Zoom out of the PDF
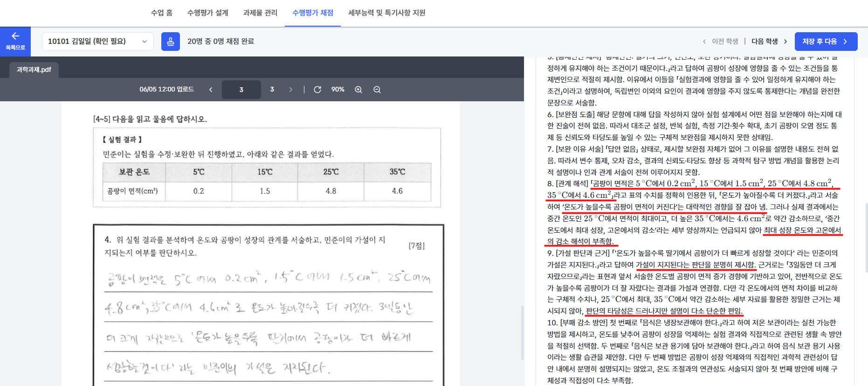Viewport: 868px width, 386px height. point(377,90)
